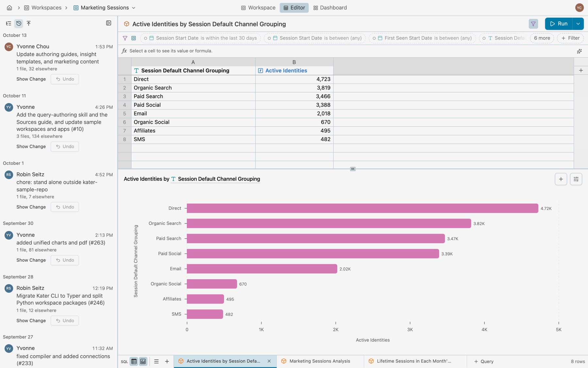
Task: Expand Marketing Sessions breadcrumb dropdown
Action: pos(134,8)
